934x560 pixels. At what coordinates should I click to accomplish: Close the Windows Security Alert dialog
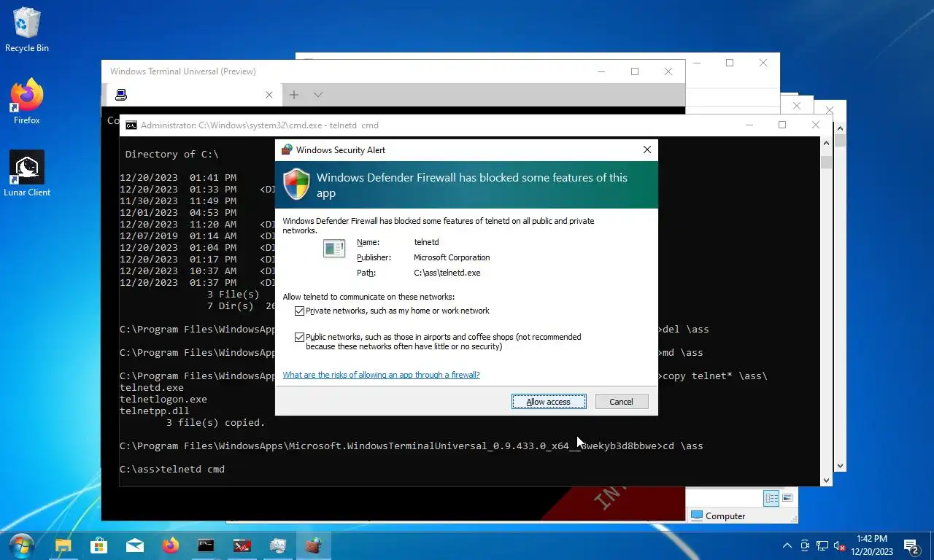[647, 149]
